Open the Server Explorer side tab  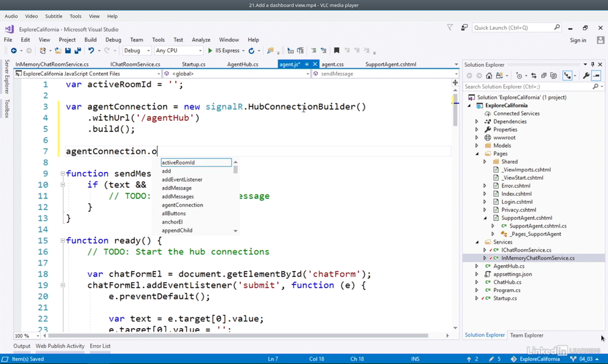tap(7, 77)
